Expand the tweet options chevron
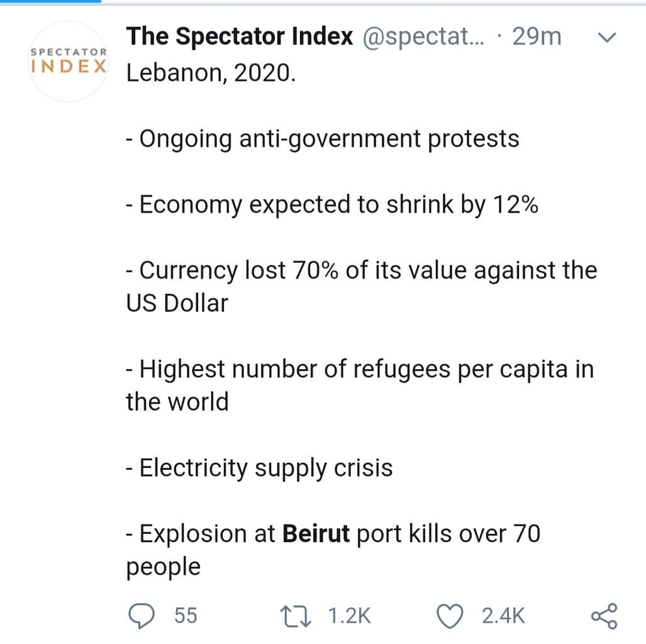 click(605, 38)
